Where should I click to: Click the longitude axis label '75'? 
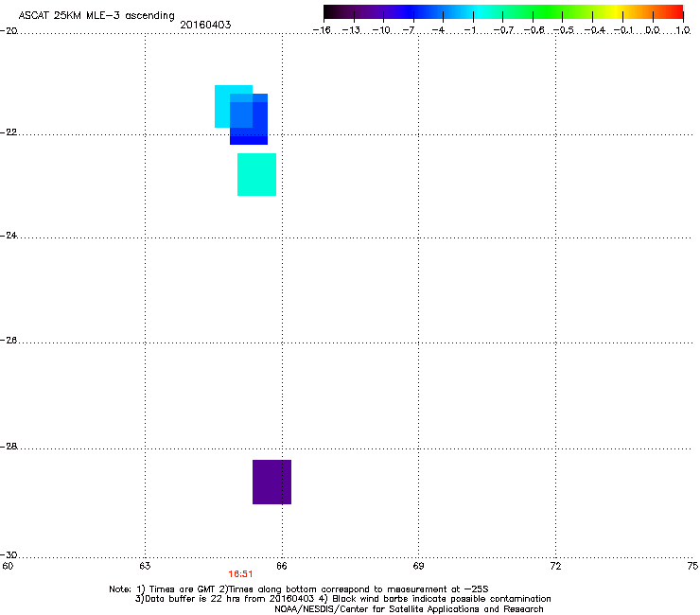click(x=692, y=567)
